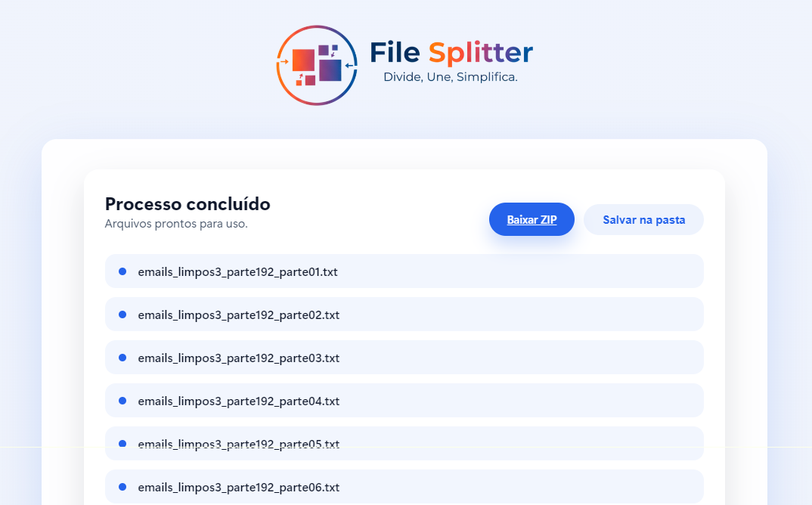Open emails_limpos3_parte192_parte04.txt
The width and height of the screenshot is (812, 505).
click(237, 400)
